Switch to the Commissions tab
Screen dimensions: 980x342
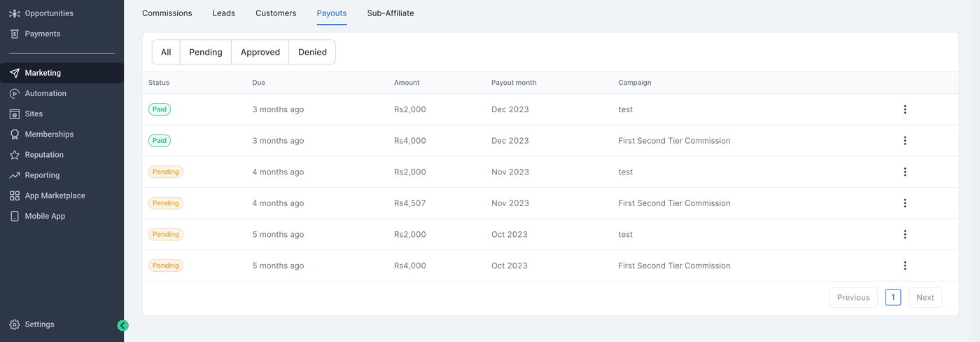point(167,13)
